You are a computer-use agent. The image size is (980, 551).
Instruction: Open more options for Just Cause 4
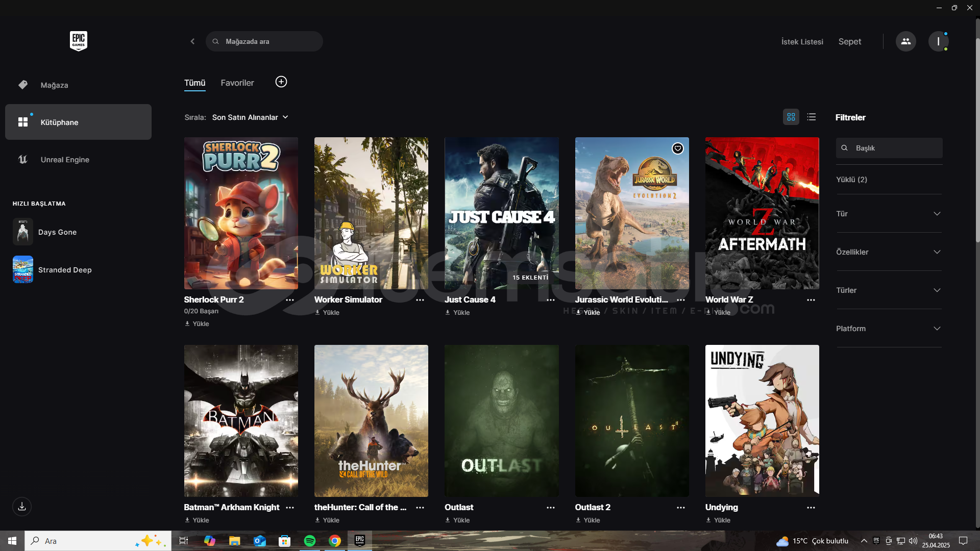pos(551,300)
